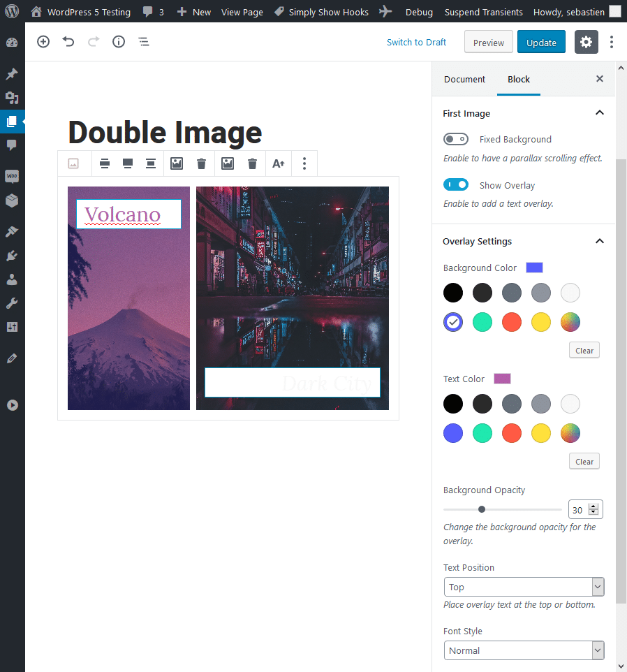Pick green background color swatch

tap(482, 322)
